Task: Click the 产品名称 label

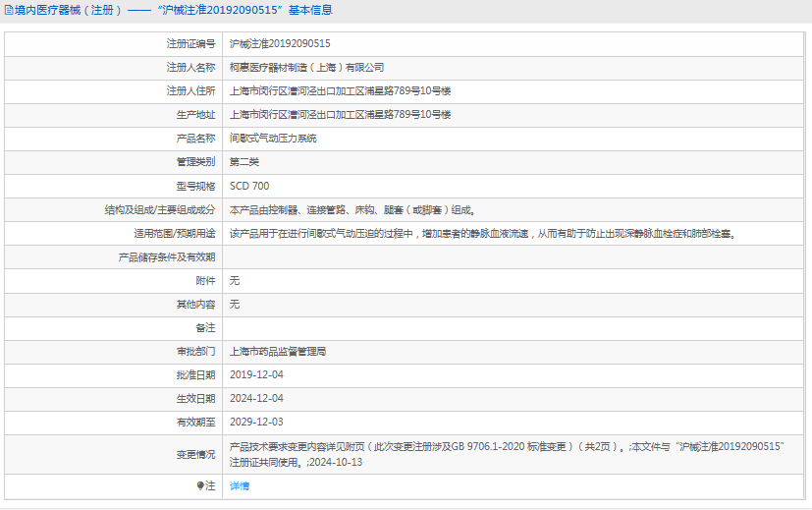Action: 195,139
